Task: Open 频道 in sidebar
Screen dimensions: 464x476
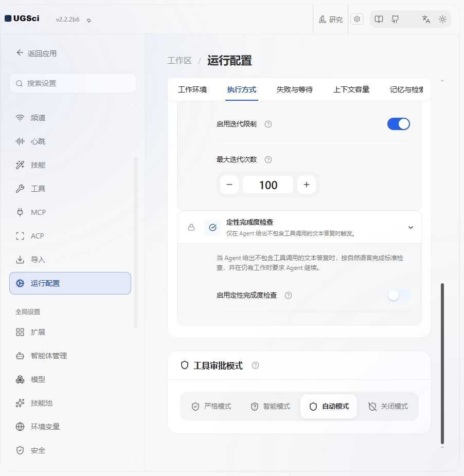Action: pyautogui.click(x=70, y=118)
